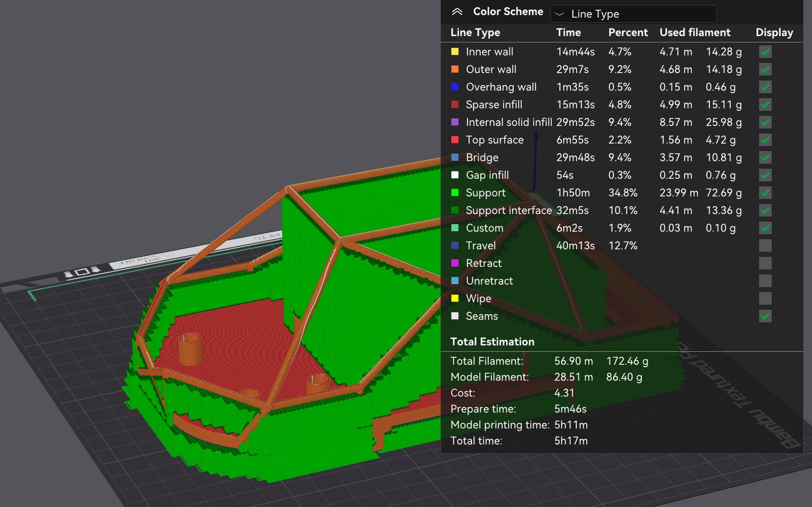Click the Model Filament weight 86.40 g
Image resolution: width=812 pixels, height=507 pixels.
[624, 377]
